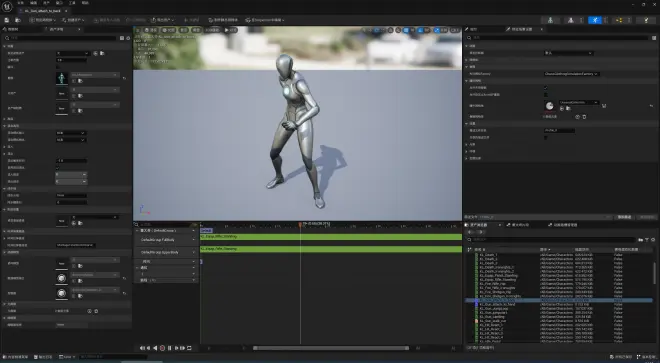Open the Physics asset mode icon
This screenshot has width=660, height=363.
[x=646, y=20]
